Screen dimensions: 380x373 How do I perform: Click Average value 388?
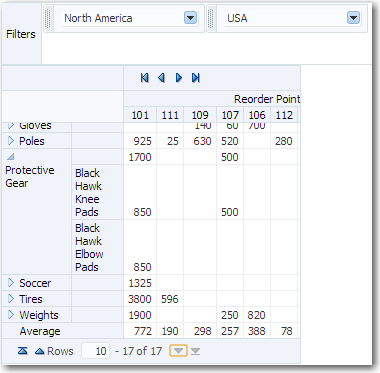257,331
